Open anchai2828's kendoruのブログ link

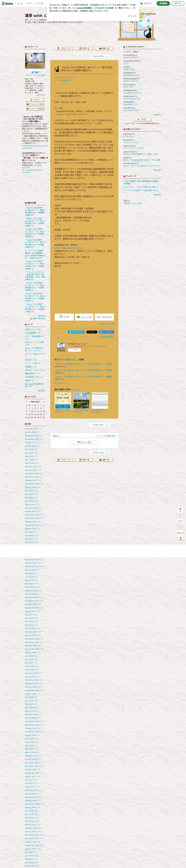pos(130,58)
